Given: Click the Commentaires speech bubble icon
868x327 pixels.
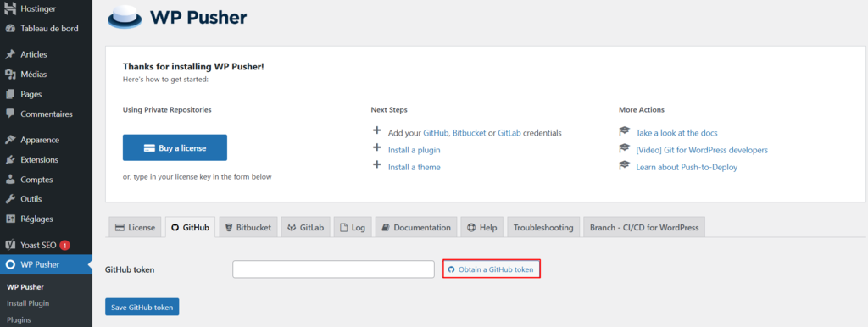Looking at the screenshot, I should coord(10,114).
